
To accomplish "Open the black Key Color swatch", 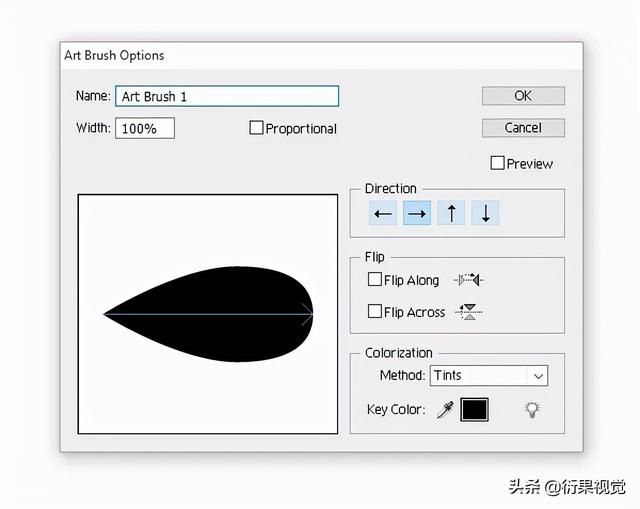I will 474,409.
